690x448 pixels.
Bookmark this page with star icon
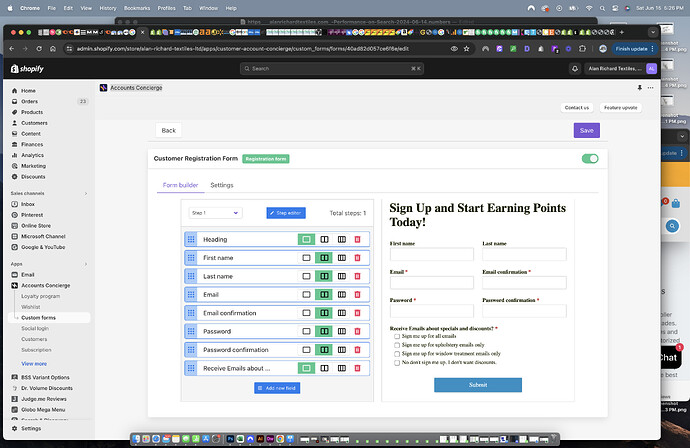point(466,49)
